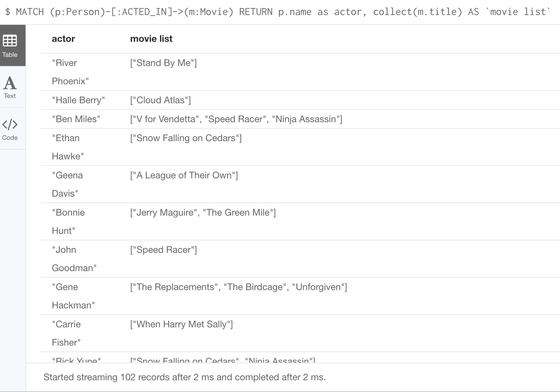Click the movie list column header
The height and width of the screenshot is (392, 560).
pos(151,39)
